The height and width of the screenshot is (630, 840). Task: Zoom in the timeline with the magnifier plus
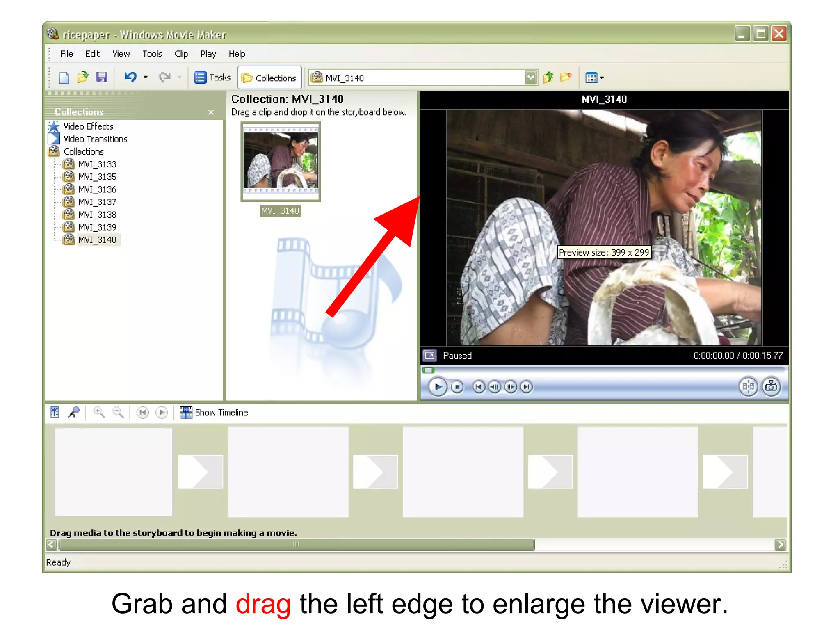click(x=99, y=412)
